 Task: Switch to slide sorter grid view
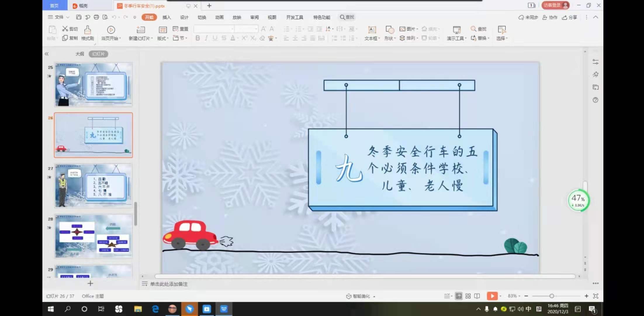pos(468,296)
